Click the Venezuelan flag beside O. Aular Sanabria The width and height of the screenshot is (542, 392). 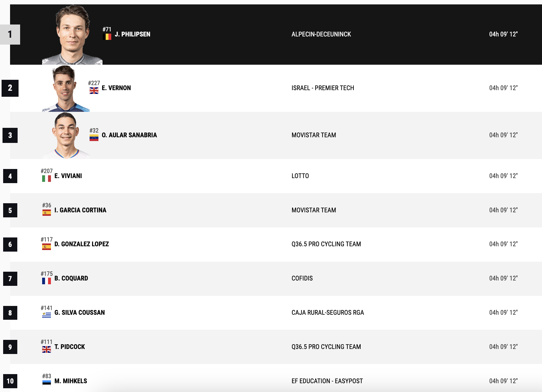coord(94,138)
